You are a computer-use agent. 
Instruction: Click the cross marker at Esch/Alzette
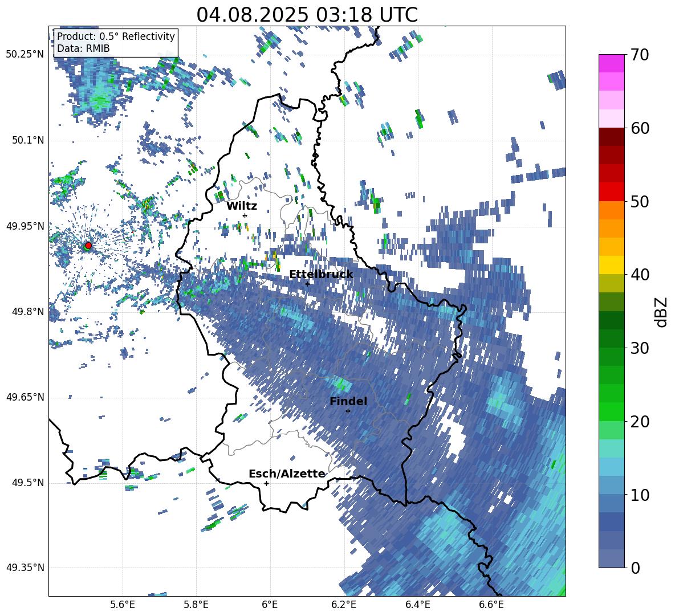[266, 483]
